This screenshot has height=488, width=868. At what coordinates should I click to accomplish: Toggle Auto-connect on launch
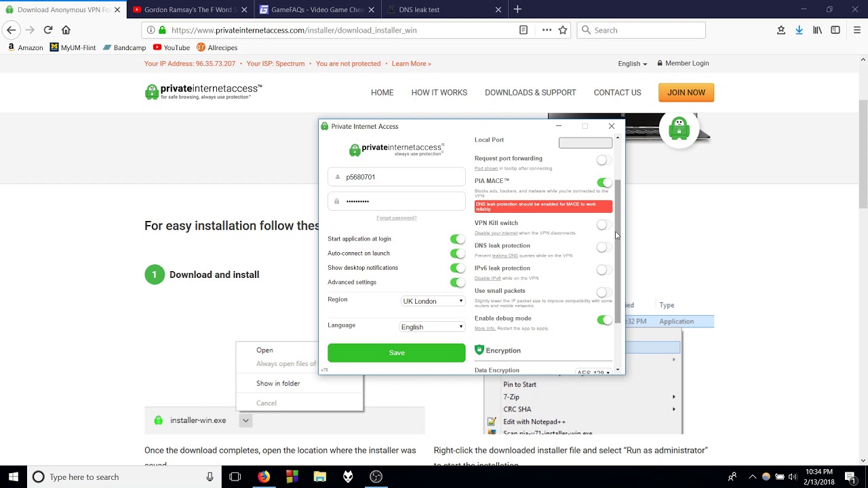458,253
